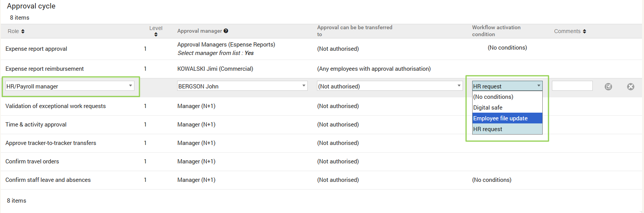
Task: Click the Approval manager help icon
Action: coord(226,31)
